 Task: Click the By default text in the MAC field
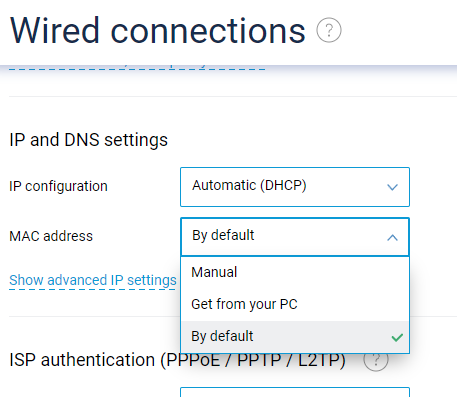[x=223, y=236]
